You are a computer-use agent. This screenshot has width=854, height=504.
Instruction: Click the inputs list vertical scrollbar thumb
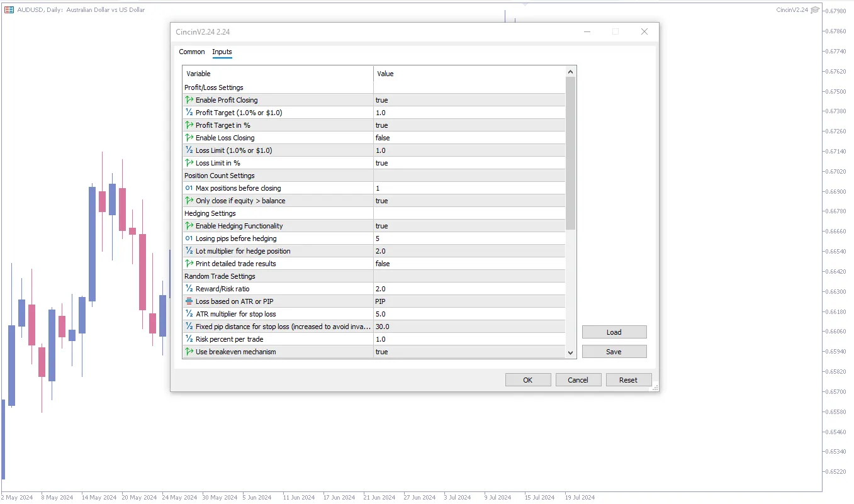pos(570,153)
